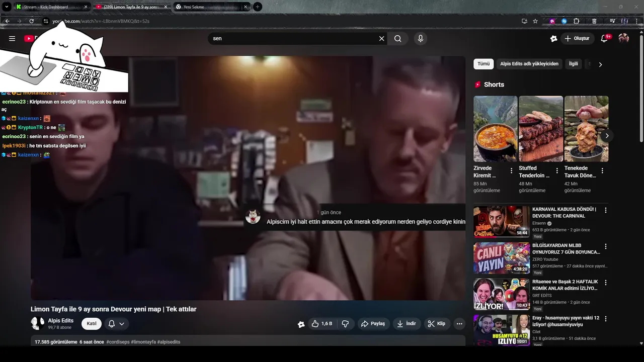Open site info icon in address bar

(45, 21)
